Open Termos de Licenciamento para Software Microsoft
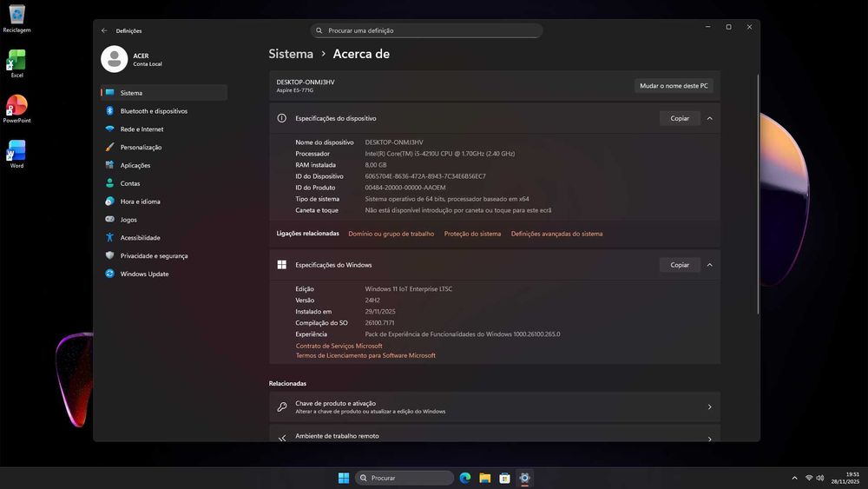 (365, 355)
